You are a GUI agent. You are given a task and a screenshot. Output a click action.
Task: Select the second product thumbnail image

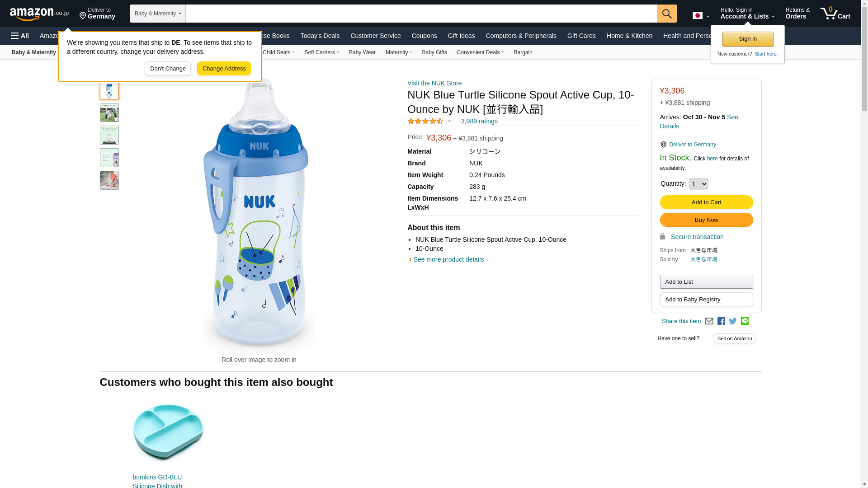109,113
